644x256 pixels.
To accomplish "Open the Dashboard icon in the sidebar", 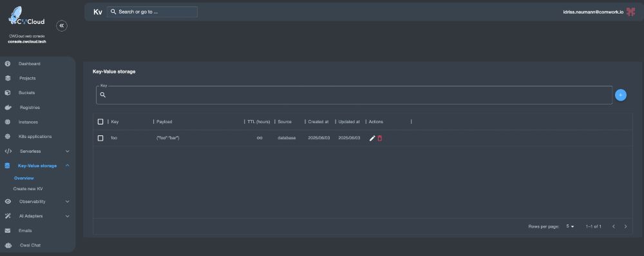I will point(7,64).
